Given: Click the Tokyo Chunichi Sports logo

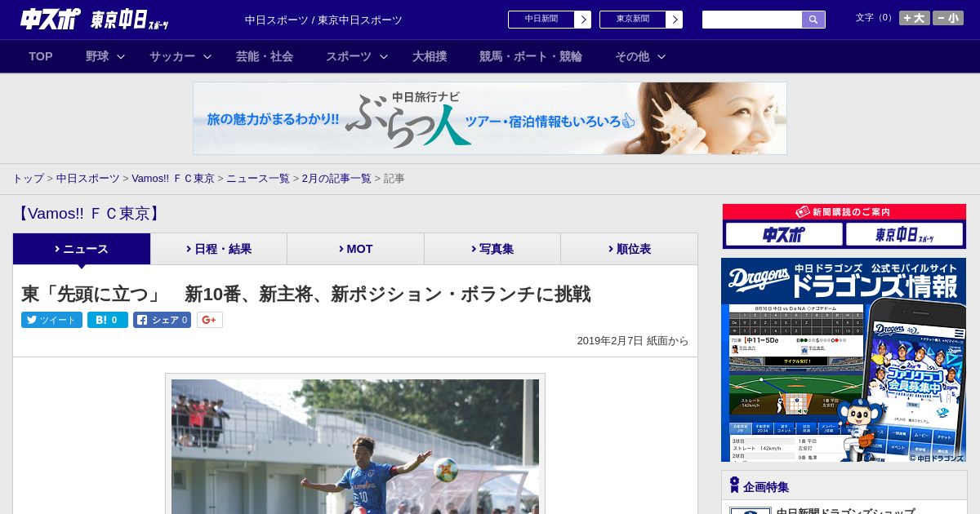Looking at the screenshot, I should (x=130, y=20).
